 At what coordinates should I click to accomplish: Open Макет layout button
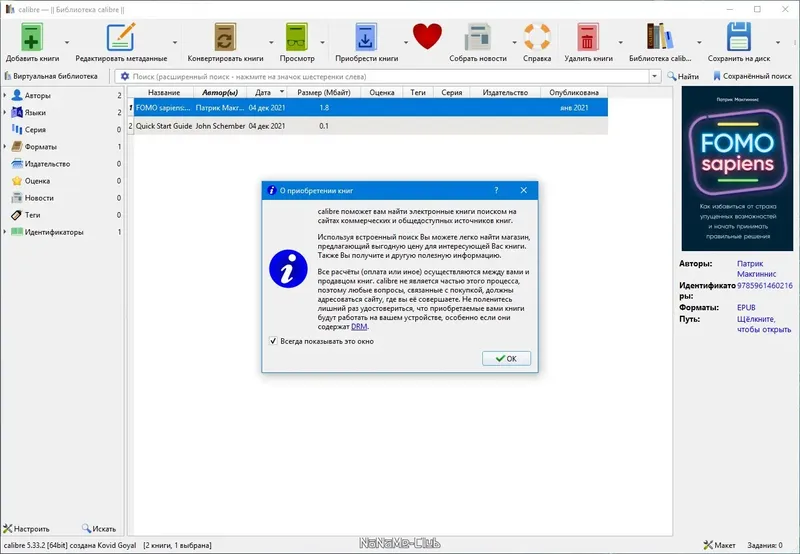(719, 545)
